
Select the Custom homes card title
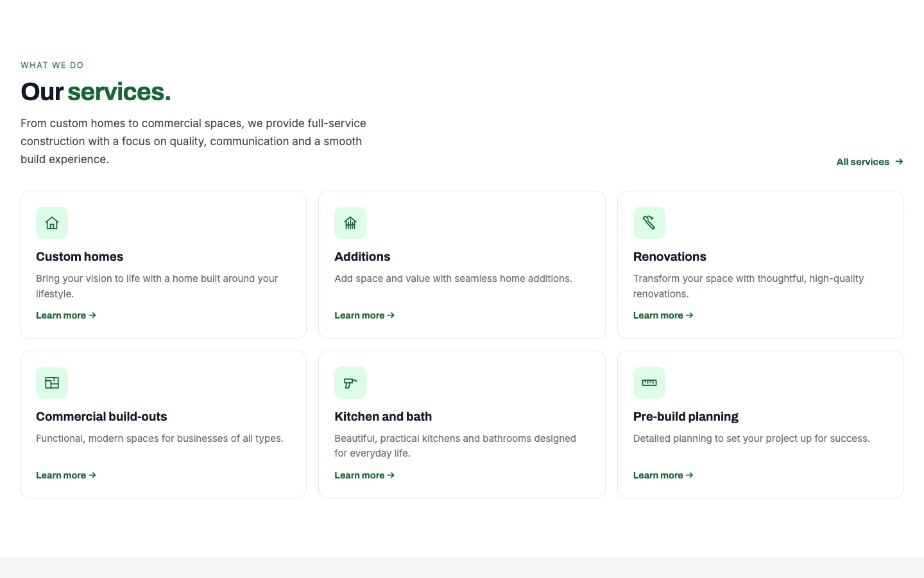coord(80,257)
